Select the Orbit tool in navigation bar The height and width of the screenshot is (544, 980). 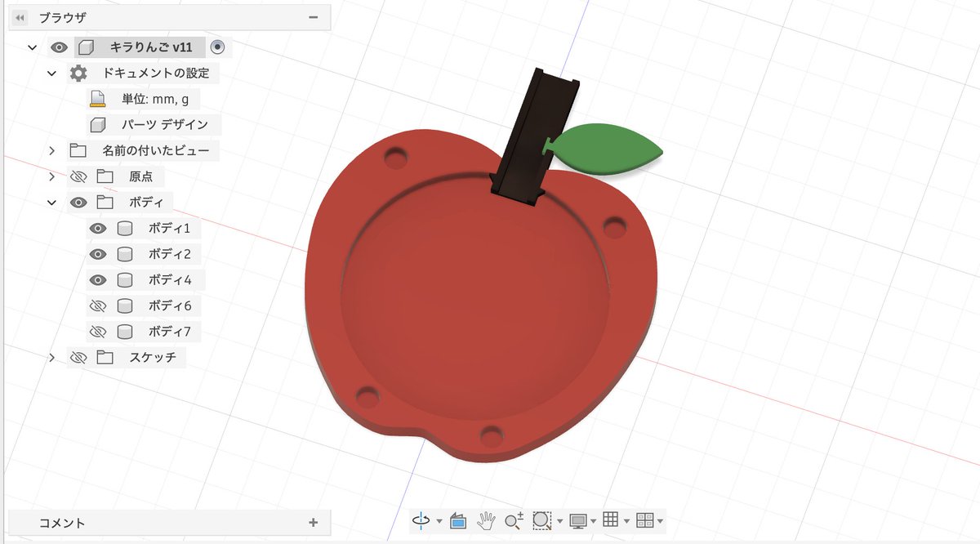click(421, 520)
